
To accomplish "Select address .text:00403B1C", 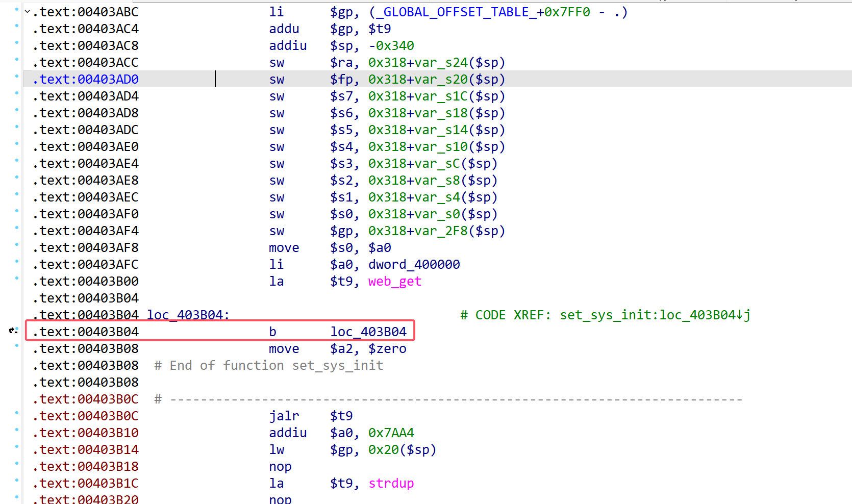I will 85,483.
